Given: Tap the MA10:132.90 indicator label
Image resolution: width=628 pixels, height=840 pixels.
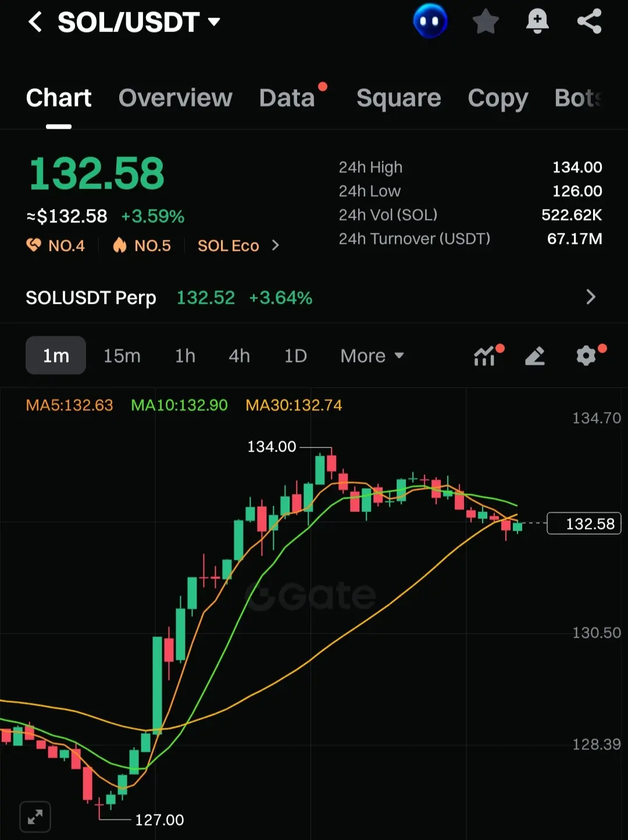Looking at the screenshot, I should click(179, 405).
